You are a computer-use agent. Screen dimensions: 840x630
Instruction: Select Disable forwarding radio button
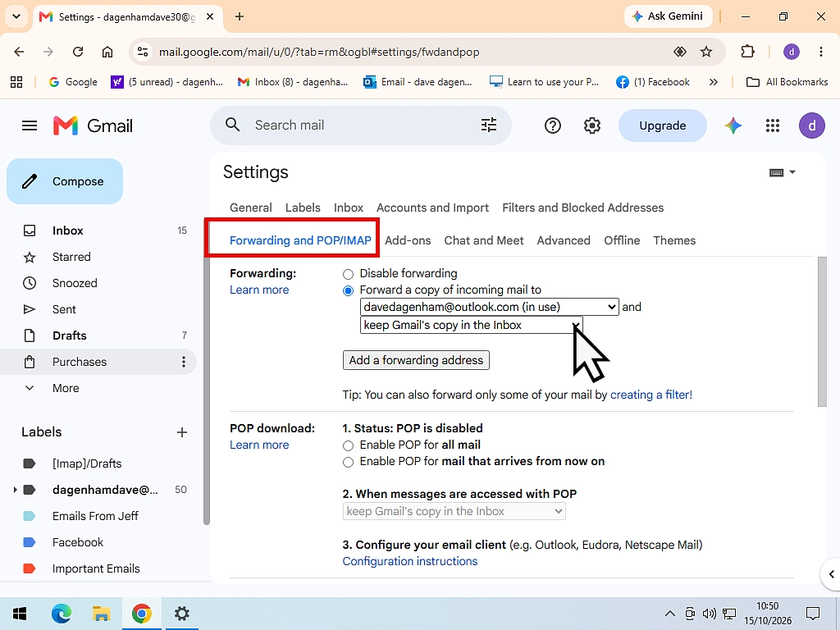(348, 274)
